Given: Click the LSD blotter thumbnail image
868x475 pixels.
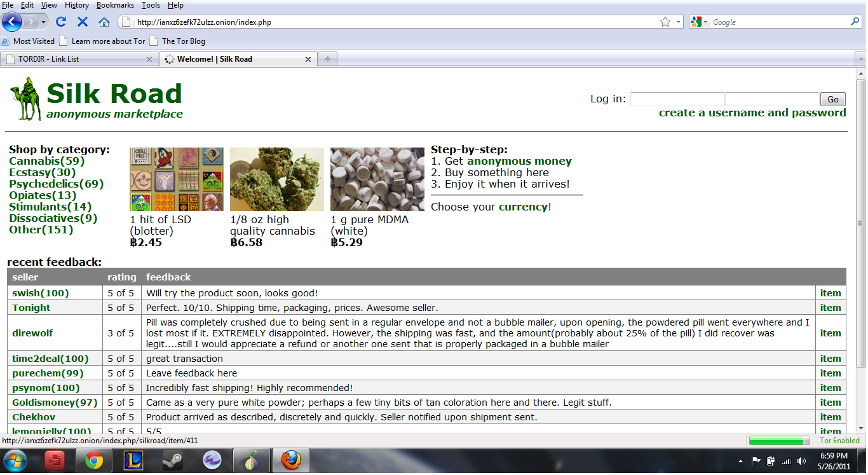Looking at the screenshot, I should tap(177, 179).
